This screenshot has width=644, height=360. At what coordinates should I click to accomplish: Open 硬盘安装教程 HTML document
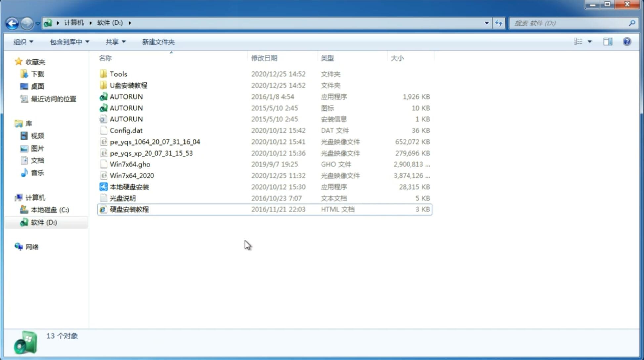pyautogui.click(x=129, y=209)
